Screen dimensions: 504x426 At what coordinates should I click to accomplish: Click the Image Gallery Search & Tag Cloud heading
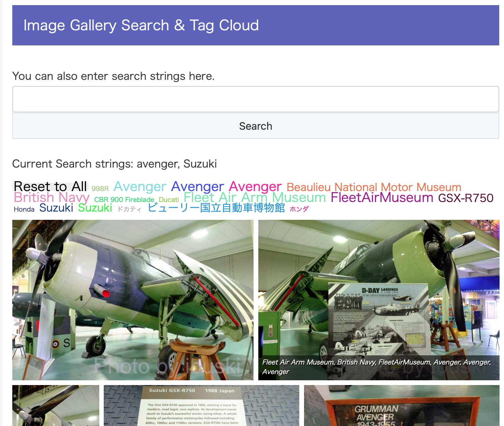141,25
